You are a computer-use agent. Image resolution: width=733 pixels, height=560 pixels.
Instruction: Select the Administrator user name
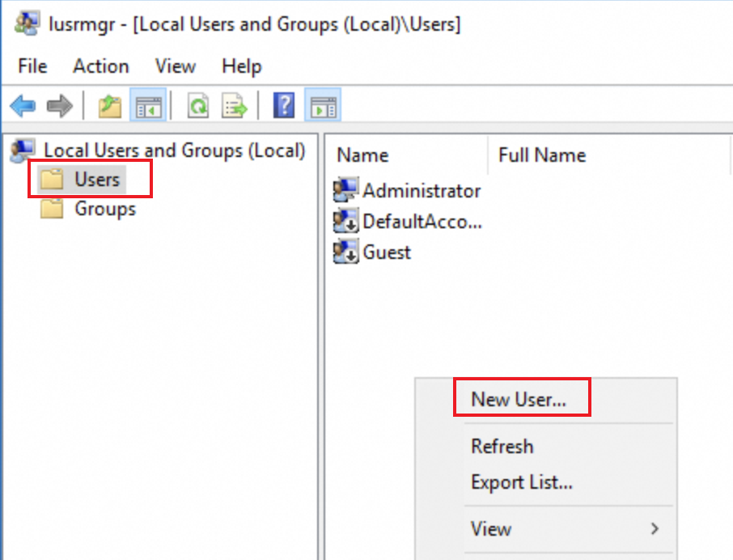422,191
